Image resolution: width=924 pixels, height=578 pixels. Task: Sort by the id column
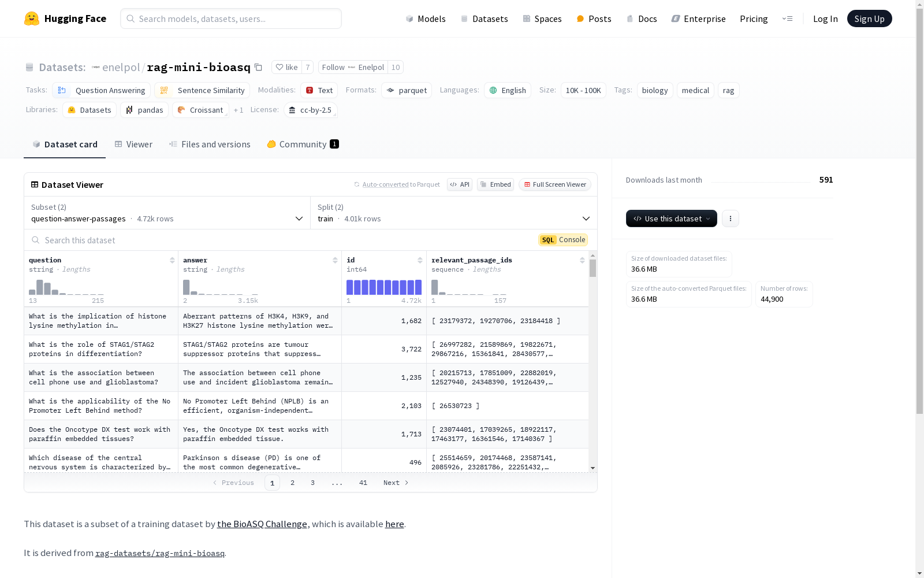click(420, 260)
